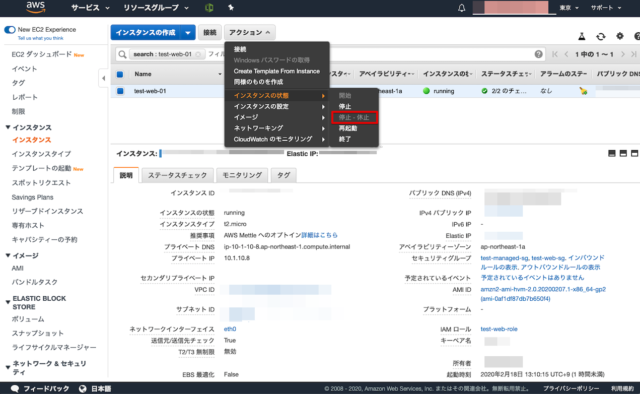Click the pin shortcut icon in navbar
640x394 pixels.
point(231,7)
